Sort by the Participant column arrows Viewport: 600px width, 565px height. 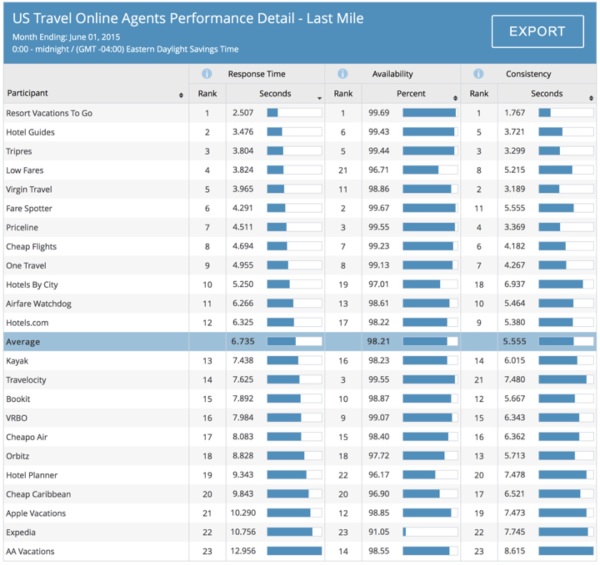coord(181,95)
